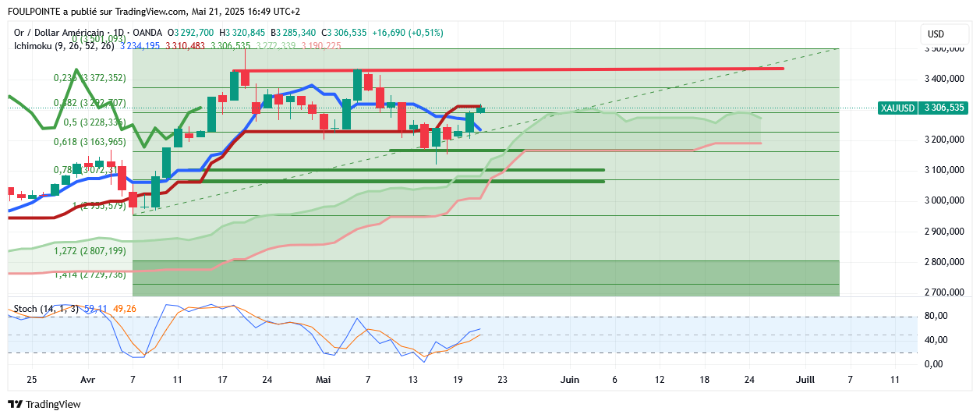
Task: Click date 18 on the time axis
Action: coord(705,380)
